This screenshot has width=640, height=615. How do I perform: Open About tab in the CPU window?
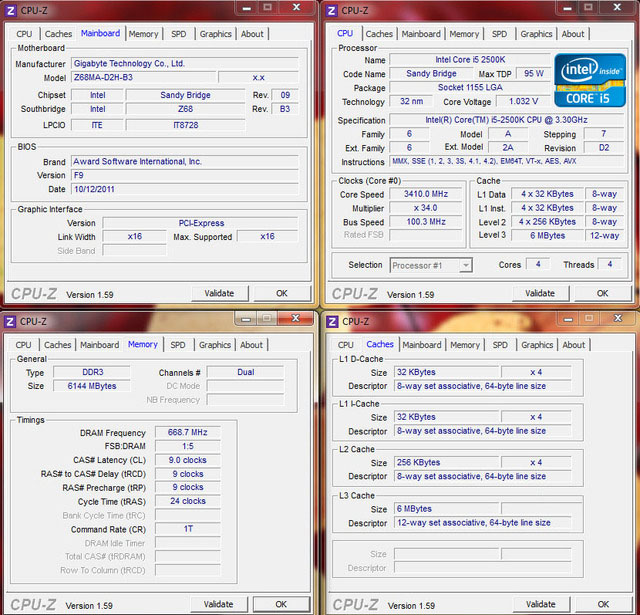(573, 34)
